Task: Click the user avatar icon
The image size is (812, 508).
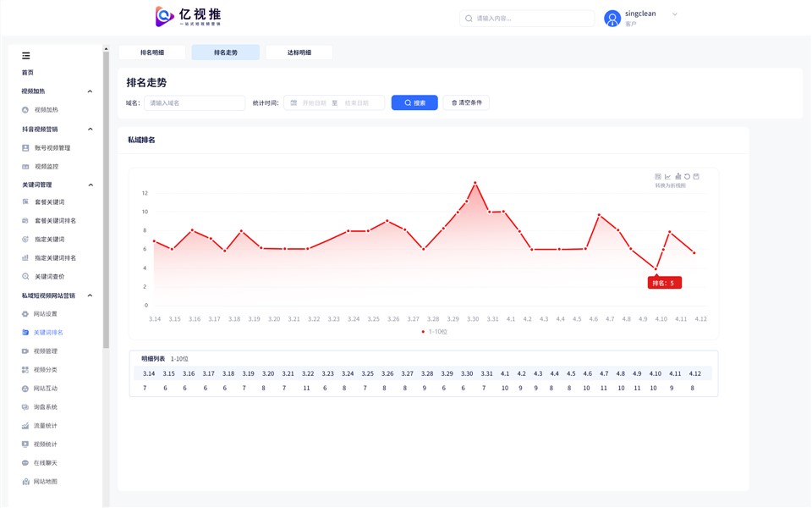Action: pos(612,19)
